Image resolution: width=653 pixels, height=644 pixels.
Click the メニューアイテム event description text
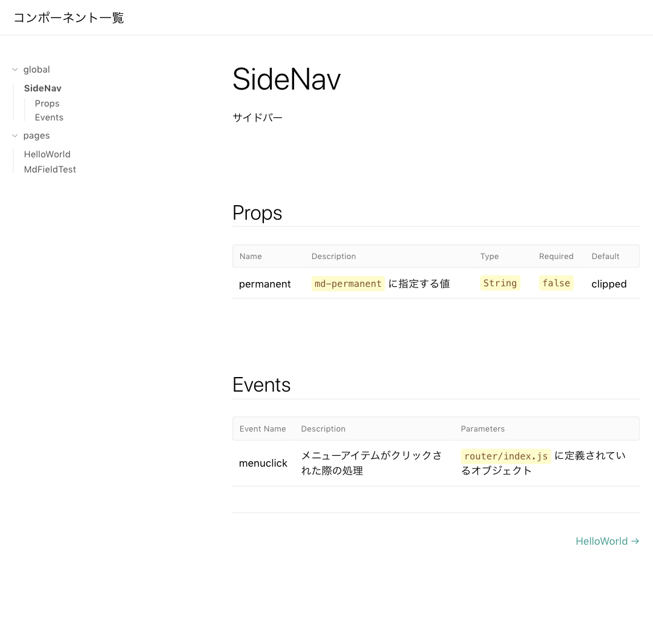point(371,463)
